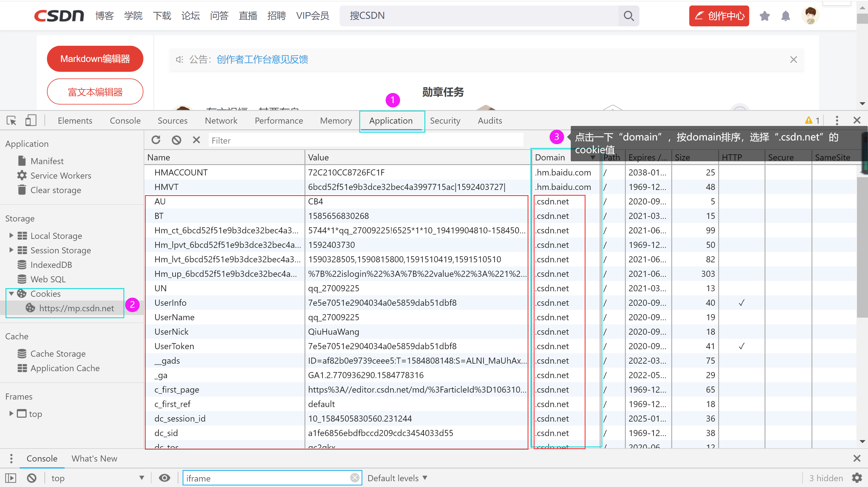Viewport: 868px width, 487px height.
Task: Click the 搜CSDN search box
Action: pyautogui.click(x=479, y=16)
